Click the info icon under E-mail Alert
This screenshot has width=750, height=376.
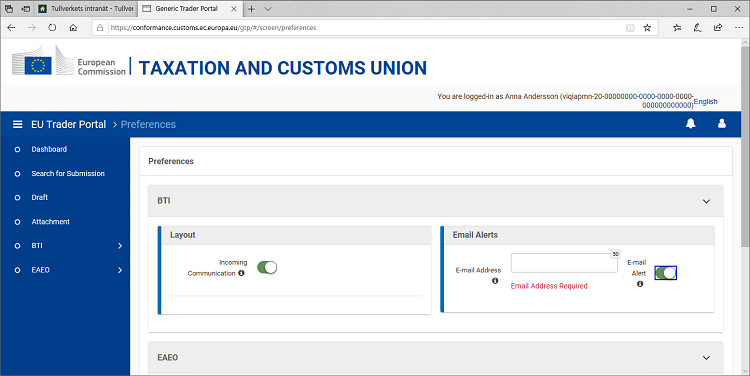[x=640, y=284]
